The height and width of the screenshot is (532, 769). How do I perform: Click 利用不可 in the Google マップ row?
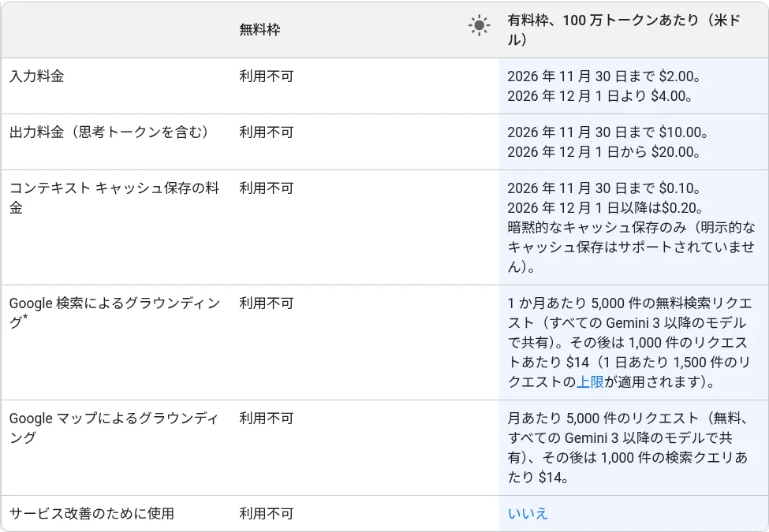pyautogui.click(x=267, y=418)
